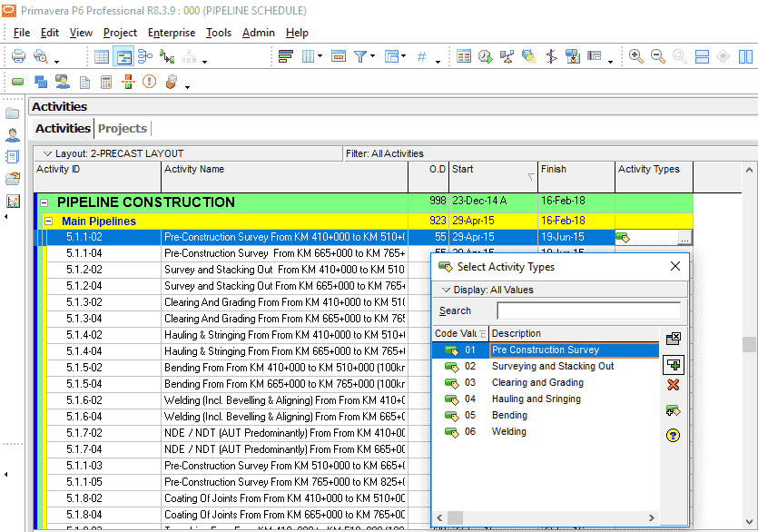This screenshot has width=758, height=532.
Task: Collapse the PIPELINE CONSTRUCTION group
Action: 44,202
